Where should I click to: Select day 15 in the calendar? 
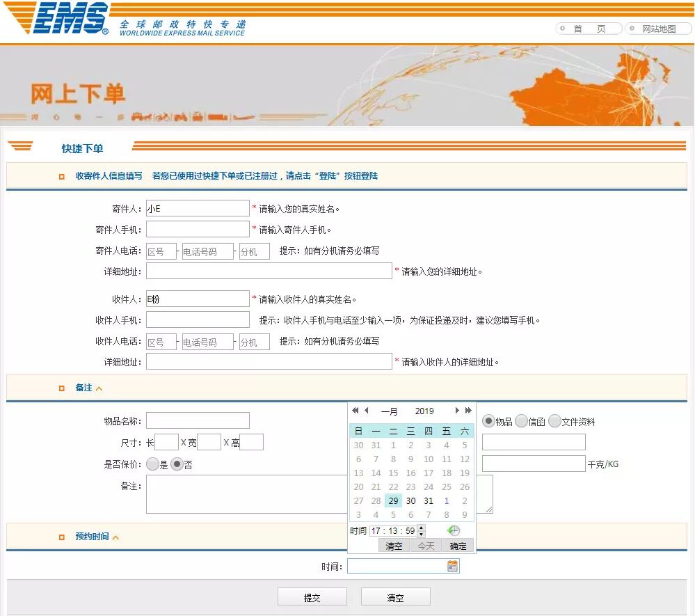pyautogui.click(x=393, y=473)
